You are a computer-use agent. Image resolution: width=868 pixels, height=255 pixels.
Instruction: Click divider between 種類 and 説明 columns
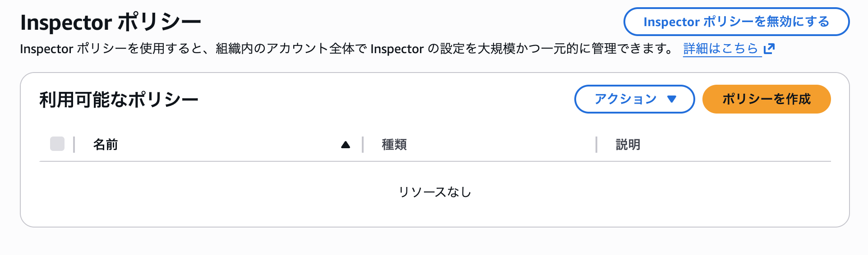tap(596, 145)
